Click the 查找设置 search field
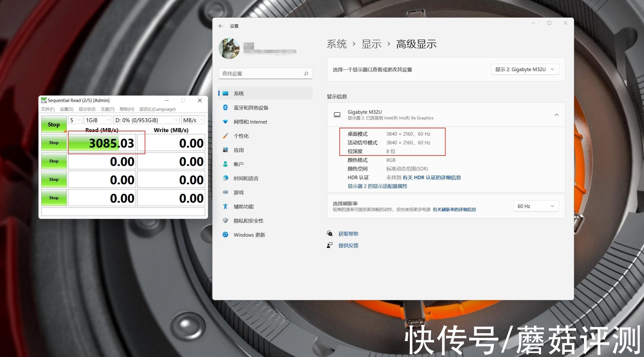Image resolution: width=644 pixels, height=357 pixels. tap(265, 73)
